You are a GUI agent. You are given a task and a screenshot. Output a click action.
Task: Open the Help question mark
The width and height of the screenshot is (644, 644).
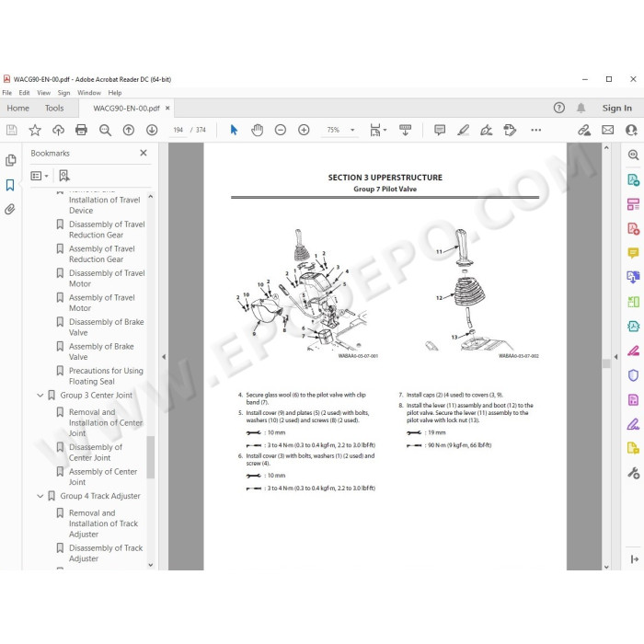click(x=559, y=108)
